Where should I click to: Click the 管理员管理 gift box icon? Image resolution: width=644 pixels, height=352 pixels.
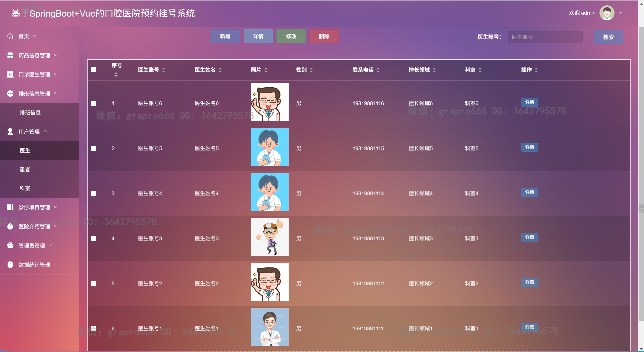click(x=10, y=246)
